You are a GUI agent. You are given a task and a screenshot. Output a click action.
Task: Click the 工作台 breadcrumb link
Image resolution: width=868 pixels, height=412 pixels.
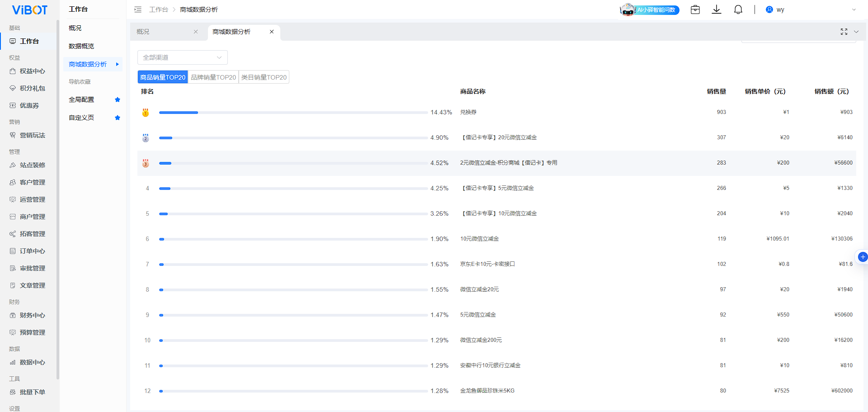pyautogui.click(x=159, y=9)
